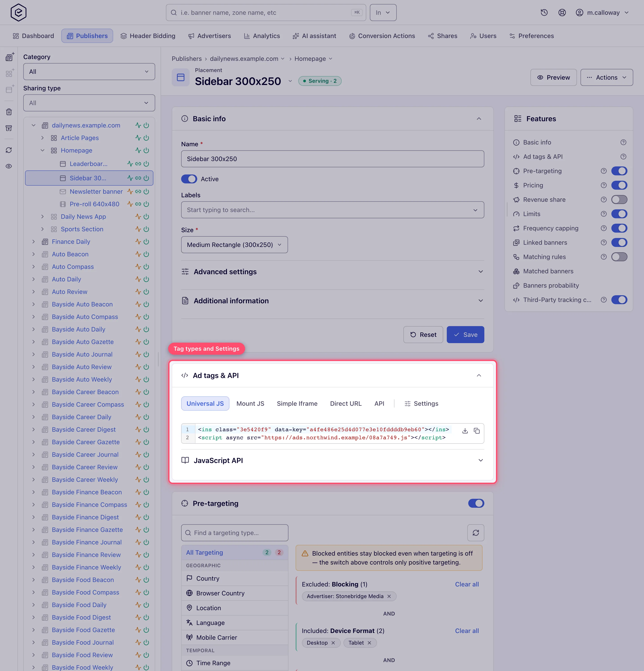Open help icon for Revenue share feature
This screenshot has width=644, height=671.
pos(604,200)
